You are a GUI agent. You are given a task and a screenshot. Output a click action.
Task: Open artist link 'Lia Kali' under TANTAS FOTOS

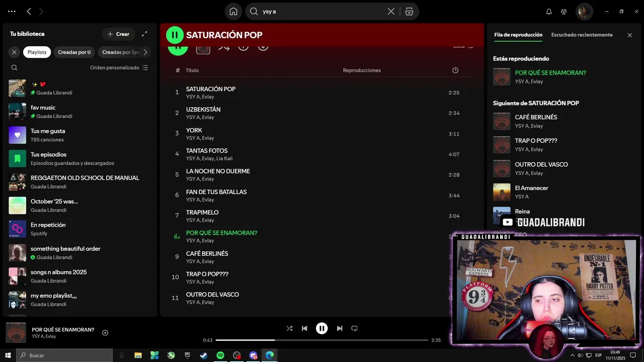pos(224,158)
